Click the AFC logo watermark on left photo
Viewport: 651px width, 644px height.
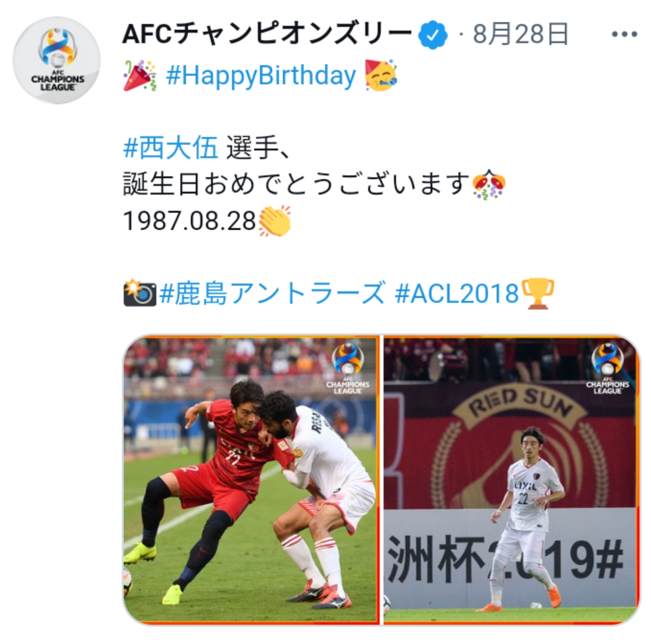pyautogui.click(x=348, y=369)
